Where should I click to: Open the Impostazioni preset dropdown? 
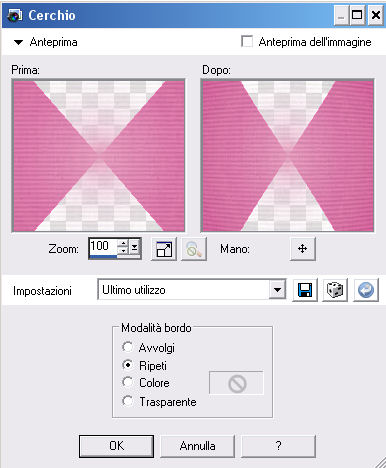pos(277,290)
